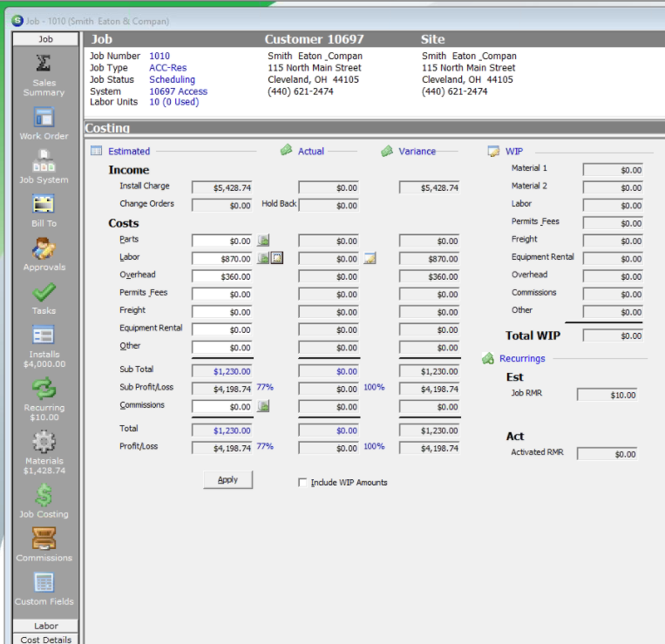Screen dimensions: 665x644
Task: Open the Approvals icon
Action: 44,248
